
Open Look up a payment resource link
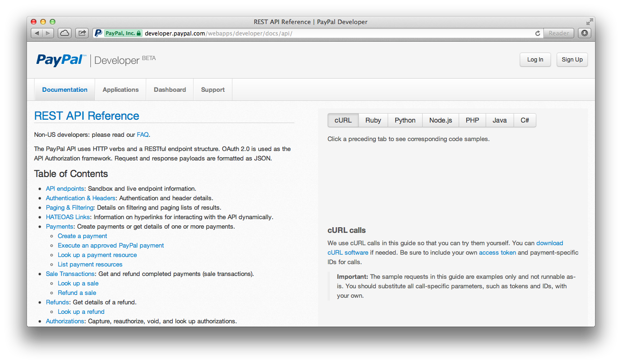click(97, 255)
